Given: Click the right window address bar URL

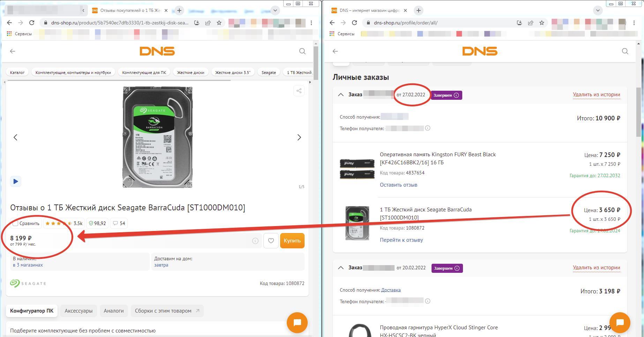Looking at the screenshot, I should pos(406,23).
